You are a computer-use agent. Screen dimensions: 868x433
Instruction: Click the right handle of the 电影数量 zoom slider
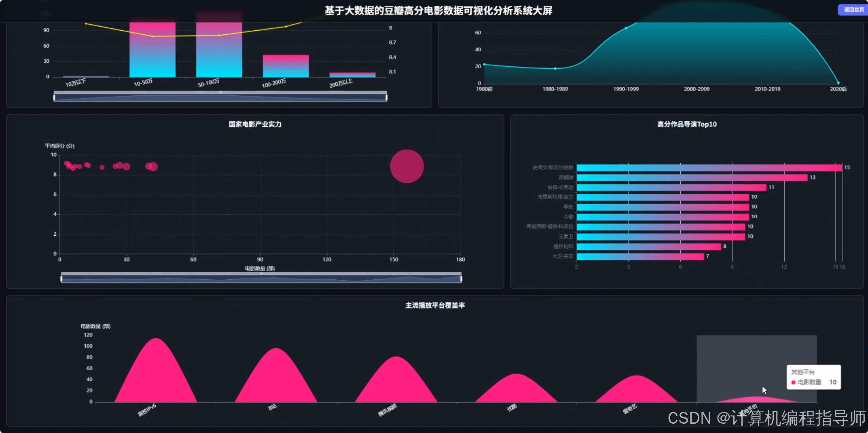(x=461, y=279)
